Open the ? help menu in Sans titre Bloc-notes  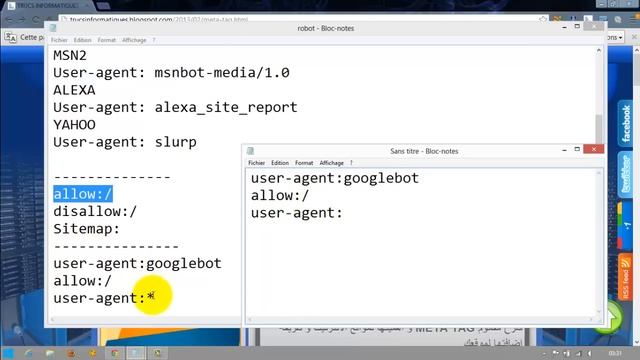click(351, 163)
